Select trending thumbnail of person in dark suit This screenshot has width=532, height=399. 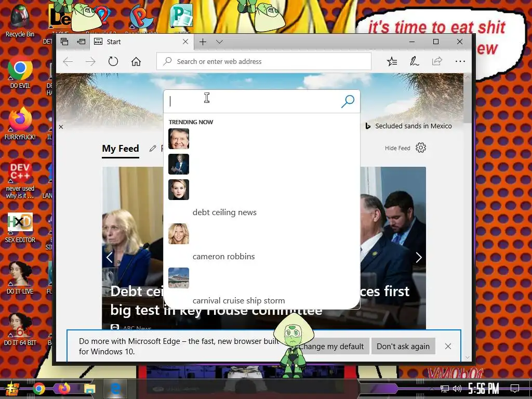coord(179,164)
